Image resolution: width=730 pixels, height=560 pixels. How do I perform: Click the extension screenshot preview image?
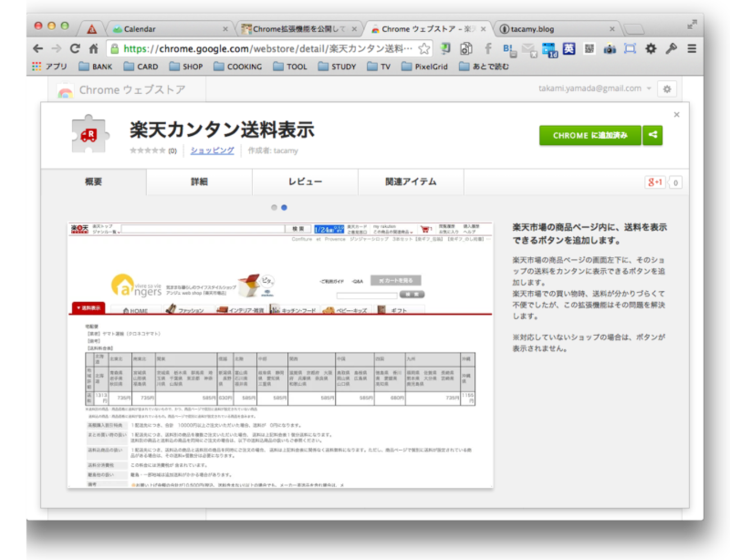tap(280, 355)
